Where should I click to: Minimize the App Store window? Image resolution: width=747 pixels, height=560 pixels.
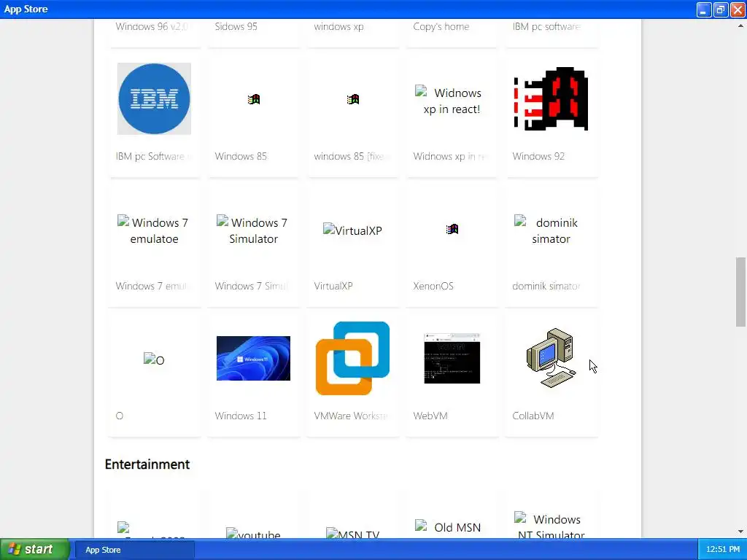coord(704,9)
